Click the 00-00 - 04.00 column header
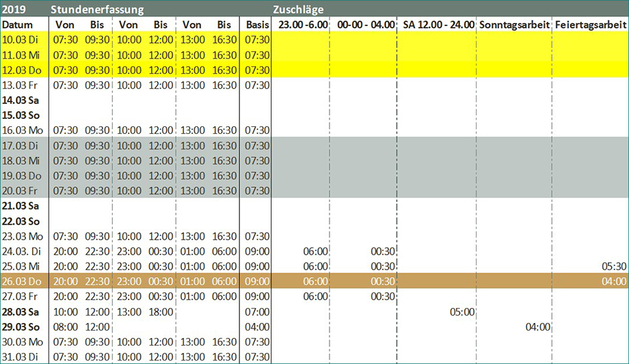The width and height of the screenshot is (629, 364). 366,25
